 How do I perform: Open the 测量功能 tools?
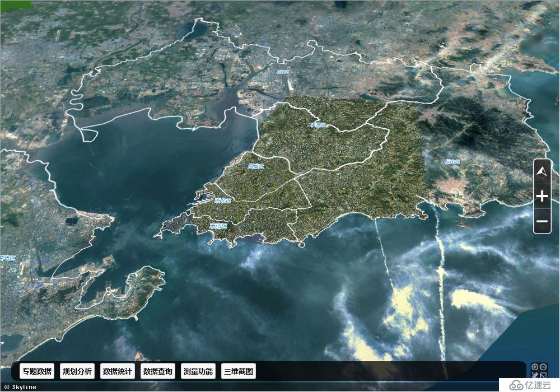tap(198, 371)
